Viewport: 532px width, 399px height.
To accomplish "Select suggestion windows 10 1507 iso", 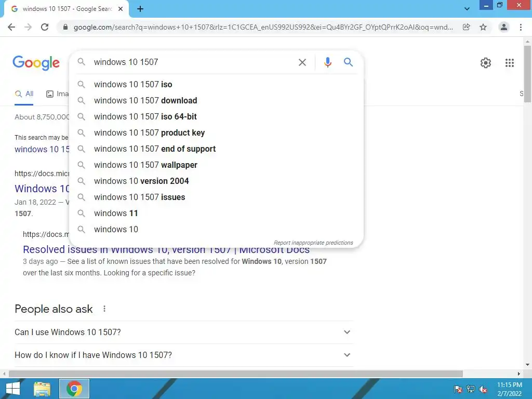I will tap(216, 84).
